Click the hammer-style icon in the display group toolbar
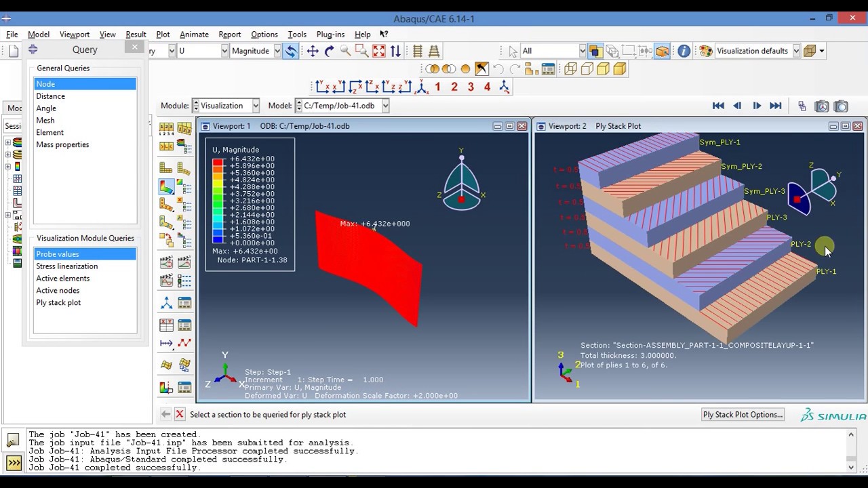 tap(481, 68)
